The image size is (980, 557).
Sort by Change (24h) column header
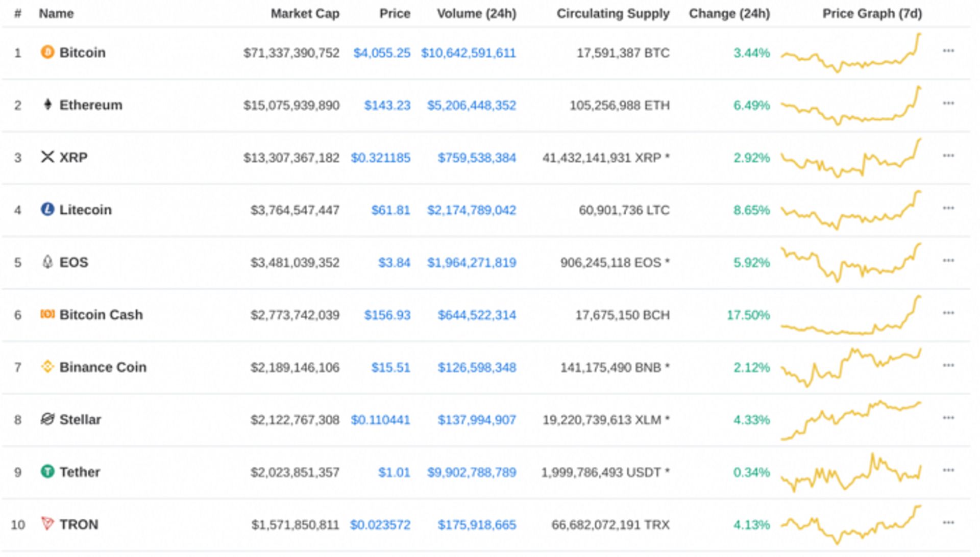pos(729,14)
